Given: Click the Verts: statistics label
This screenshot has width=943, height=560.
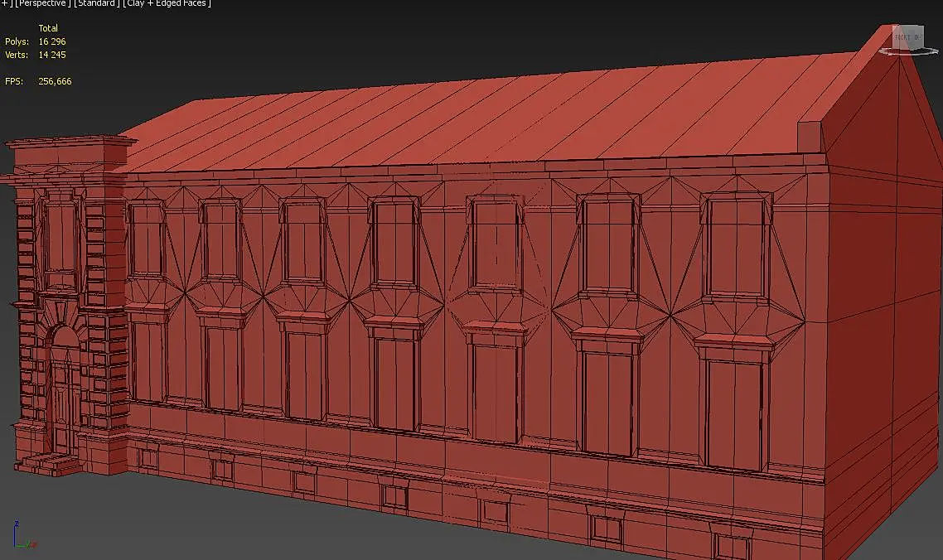Looking at the screenshot, I should pyautogui.click(x=17, y=55).
